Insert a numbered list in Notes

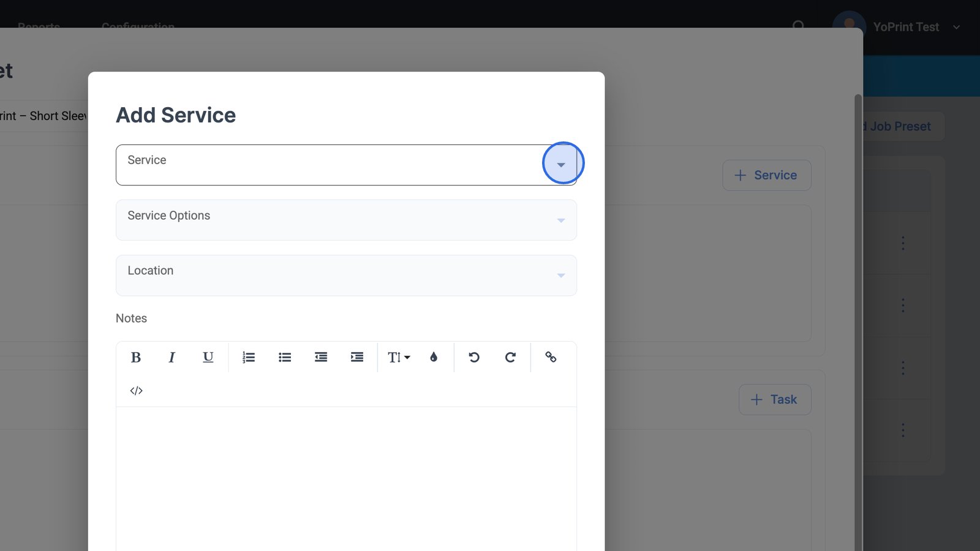tap(248, 358)
